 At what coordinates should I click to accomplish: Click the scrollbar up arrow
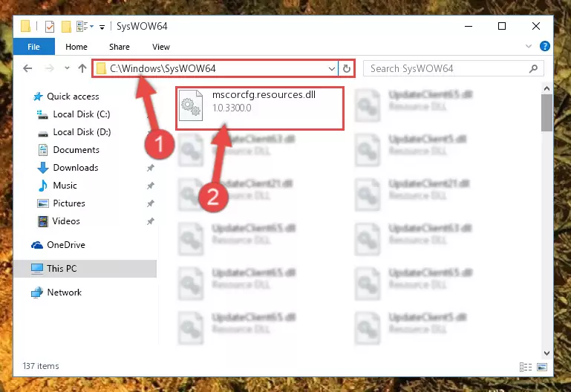click(546, 88)
